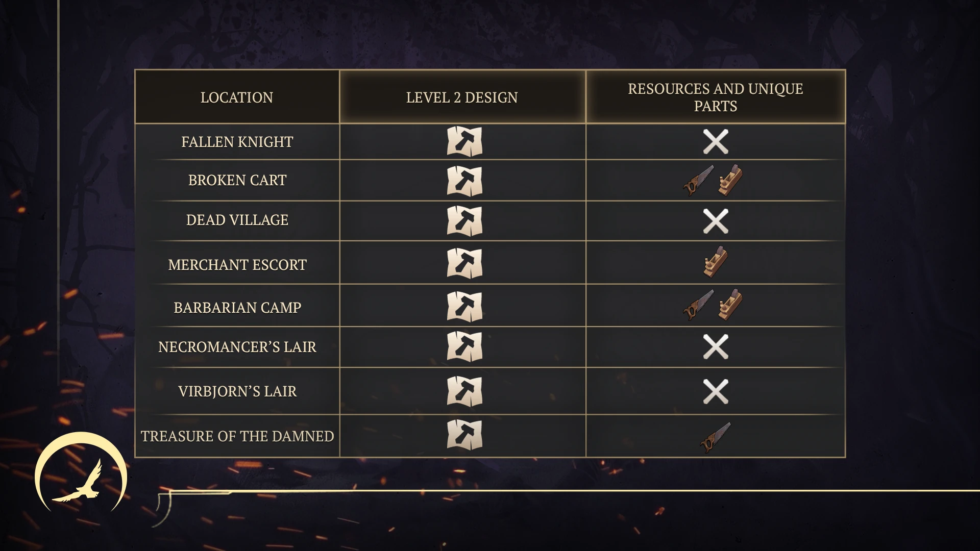Select the Level 2 Design column header
This screenshot has height=551, width=980.
click(x=462, y=97)
